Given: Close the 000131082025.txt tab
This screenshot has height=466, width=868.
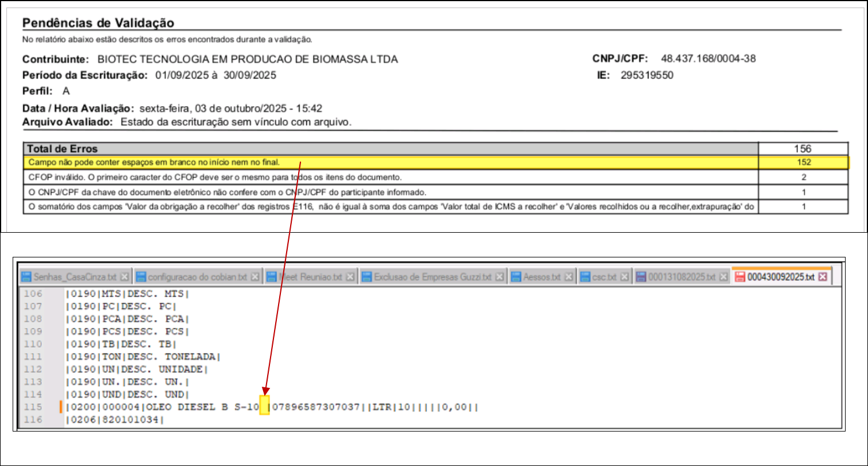Looking at the screenshot, I should 723,277.
